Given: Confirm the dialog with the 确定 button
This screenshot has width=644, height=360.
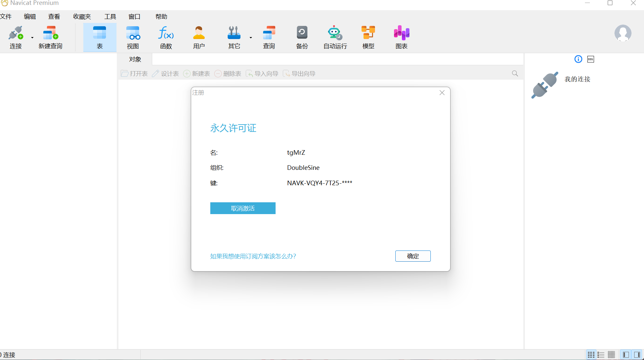Looking at the screenshot, I should pos(413,256).
